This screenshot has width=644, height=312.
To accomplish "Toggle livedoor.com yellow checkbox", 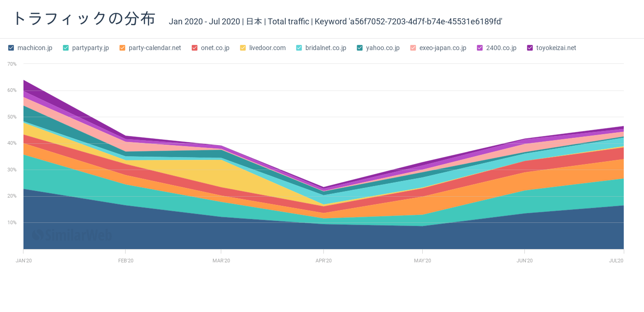I will 243,48.
